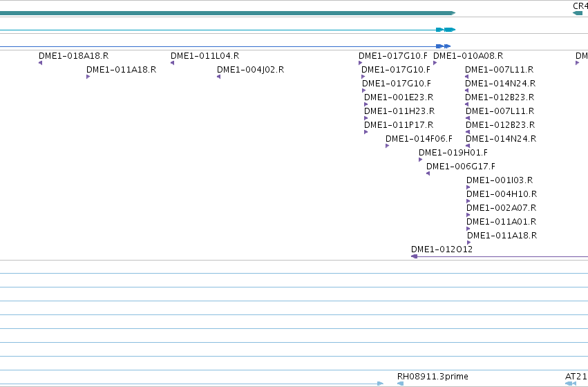Click the DME1-012O12 label
Viewport: 588px width, 387px height.
pyautogui.click(x=442, y=249)
